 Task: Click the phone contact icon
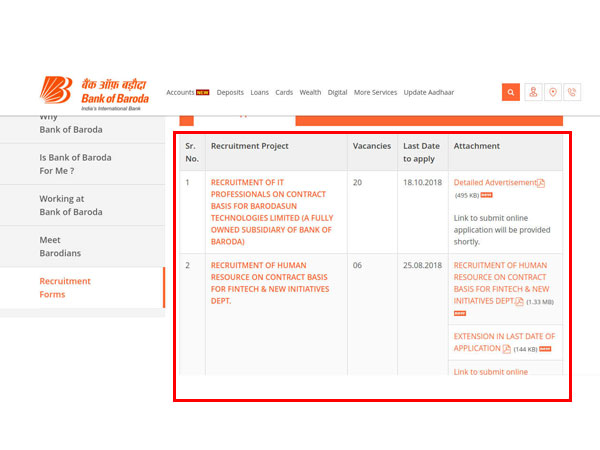coord(572,92)
